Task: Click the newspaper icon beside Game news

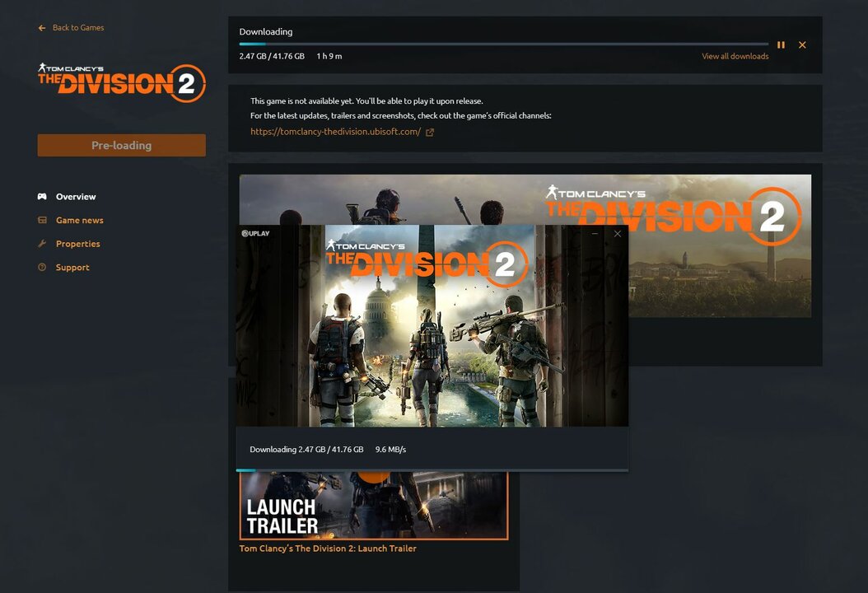Action: click(x=42, y=220)
